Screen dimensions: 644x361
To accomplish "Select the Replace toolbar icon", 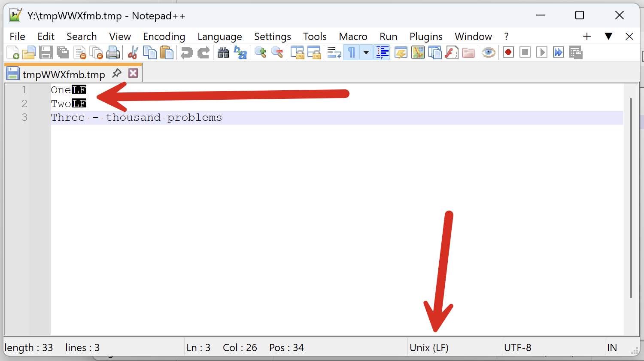I will pyautogui.click(x=240, y=52).
